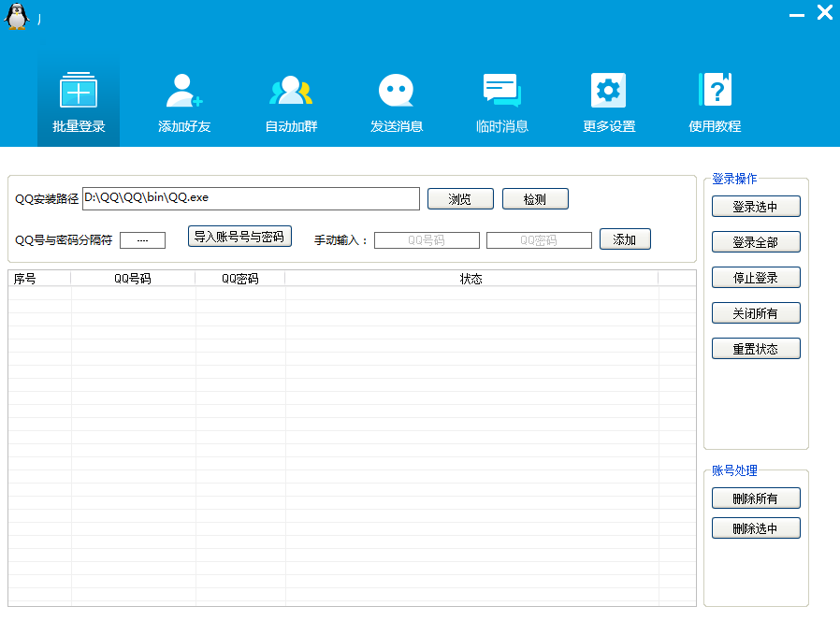Minimize the window
Screen dimensions: 840x621
tap(797, 14)
